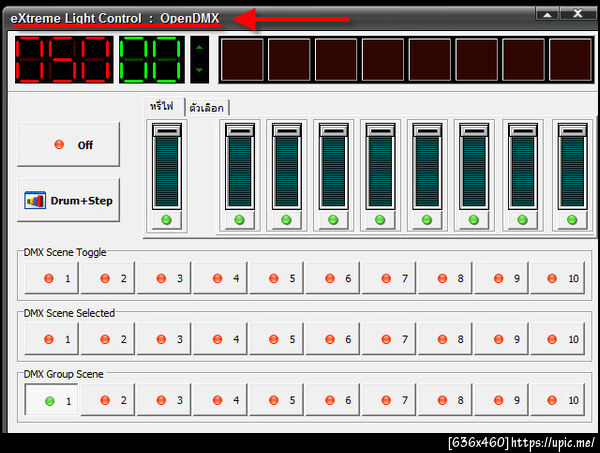Toggle DMX Scene Toggle button 7
Image resolution: width=600 pixels, height=453 pixels.
pos(389,278)
